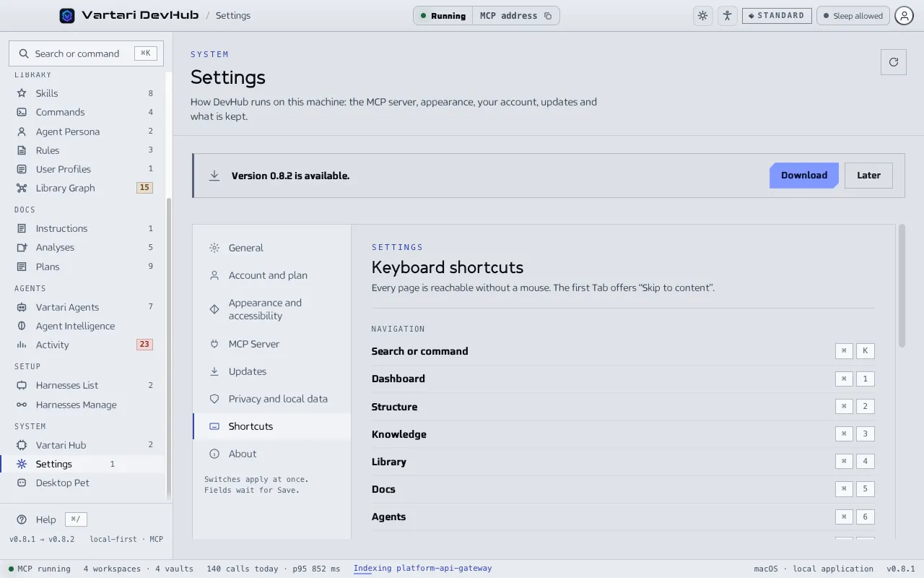The height and width of the screenshot is (578, 924).
Task: Copy the MCP address
Action: 548,16
